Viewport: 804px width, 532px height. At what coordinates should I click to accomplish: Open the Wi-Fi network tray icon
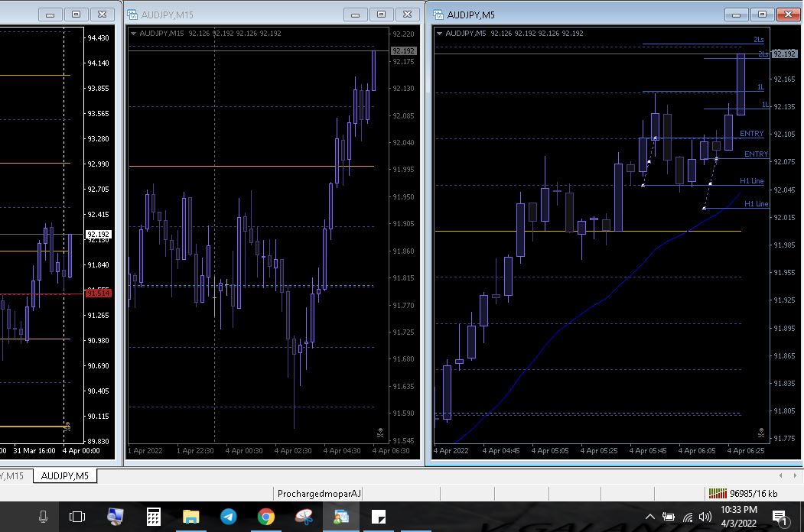[688, 517]
